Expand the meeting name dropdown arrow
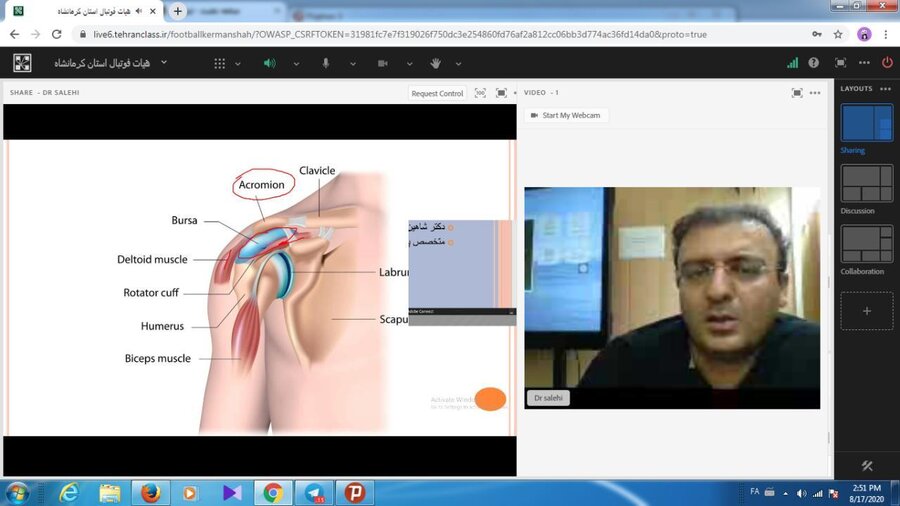This screenshot has width=900, height=506. tap(164, 62)
